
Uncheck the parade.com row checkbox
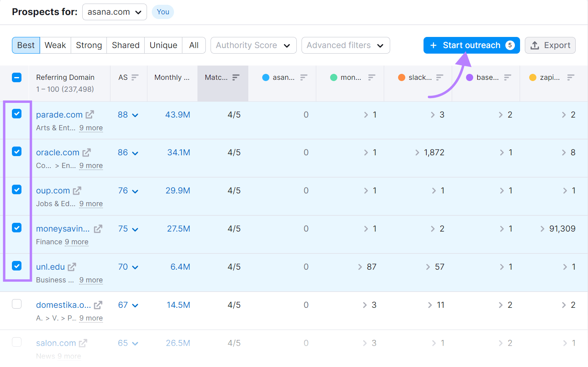tap(17, 114)
